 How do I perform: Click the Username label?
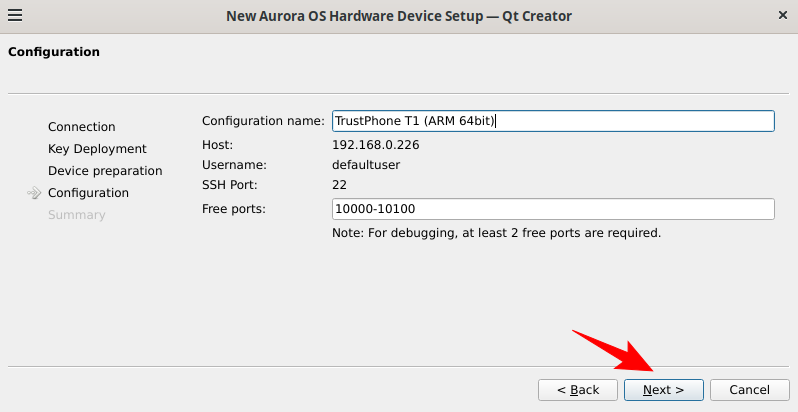coord(234,165)
